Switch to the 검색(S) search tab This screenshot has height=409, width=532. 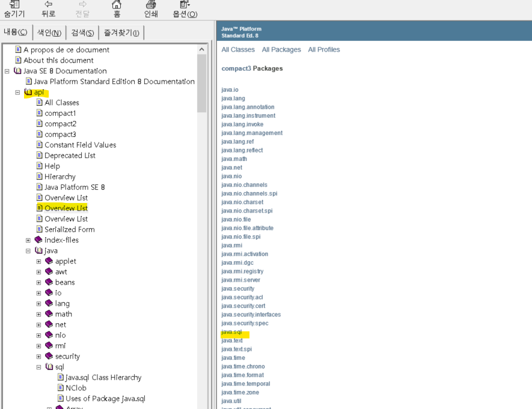(x=82, y=32)
